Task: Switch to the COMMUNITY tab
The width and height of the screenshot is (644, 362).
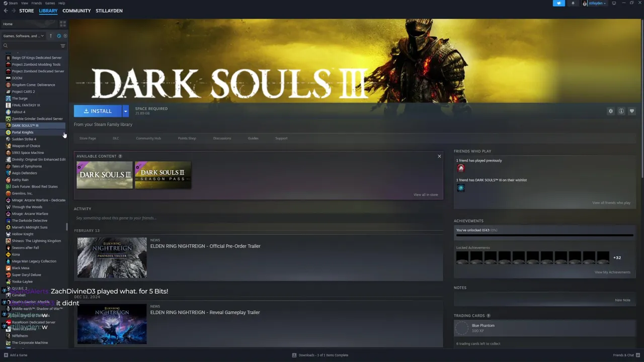Action: pos(76,11)
